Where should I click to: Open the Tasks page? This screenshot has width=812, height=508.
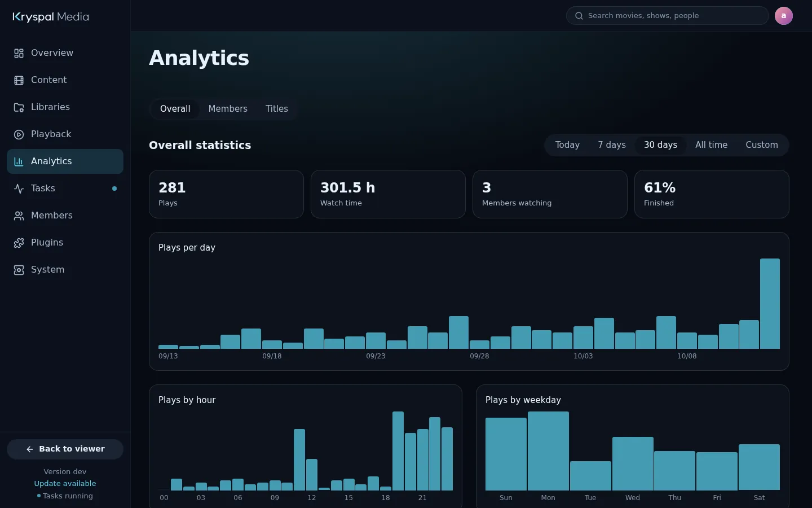(65, 189)
